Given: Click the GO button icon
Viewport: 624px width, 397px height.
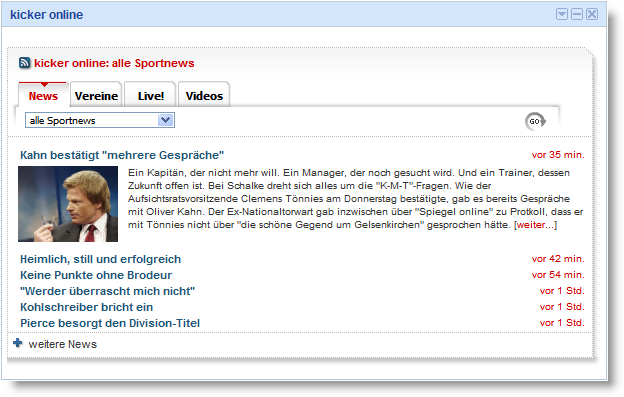Looking at the screenshot, I should [535, 121].
